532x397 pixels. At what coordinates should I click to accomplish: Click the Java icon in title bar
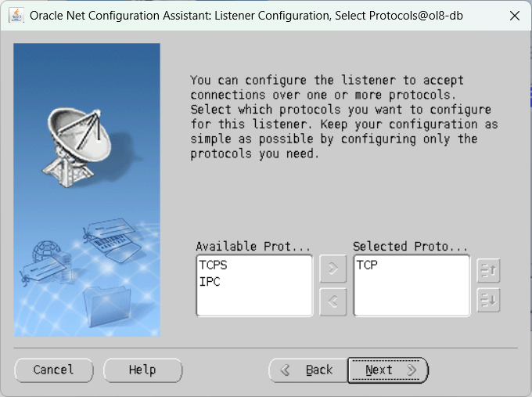(16, 16)
